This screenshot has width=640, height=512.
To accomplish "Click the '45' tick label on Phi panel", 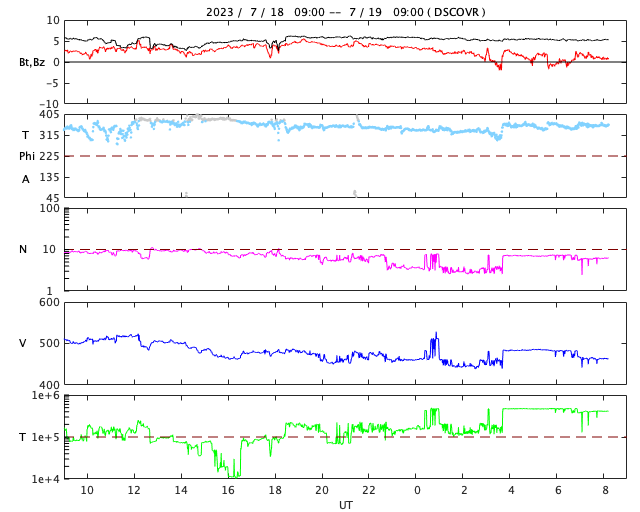I will point(53,198).
